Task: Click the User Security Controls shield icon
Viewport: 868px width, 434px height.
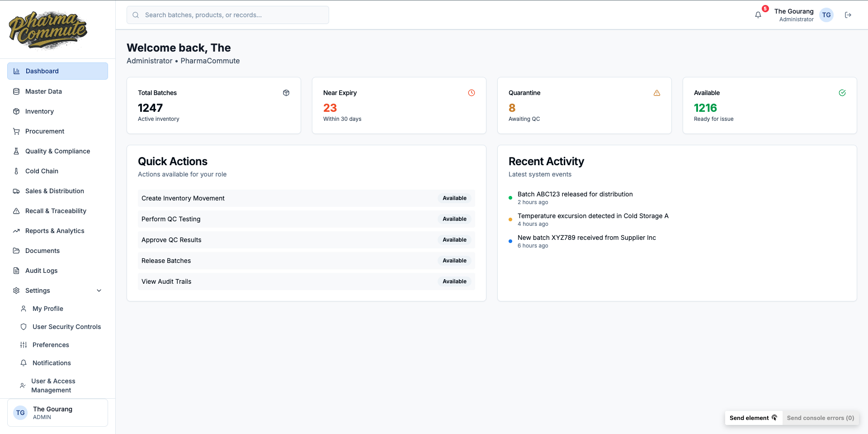Action: [x=24, y=327]
